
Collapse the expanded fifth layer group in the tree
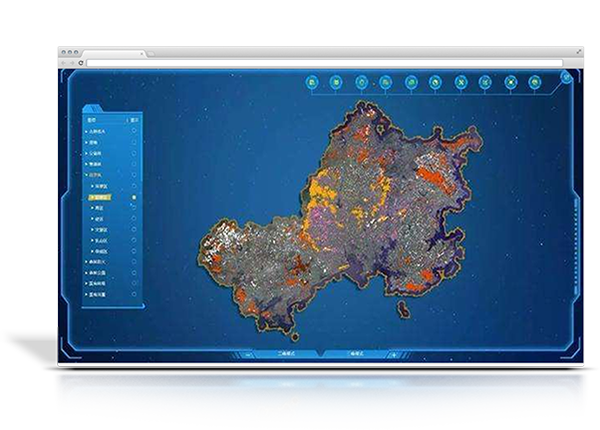(x=86, y=175)
